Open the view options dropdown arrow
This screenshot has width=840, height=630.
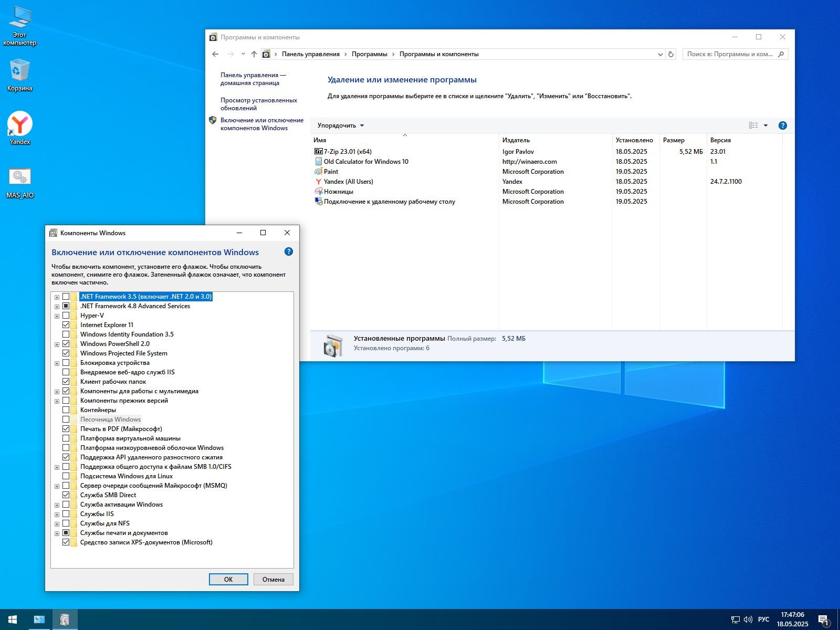(765, 125)
